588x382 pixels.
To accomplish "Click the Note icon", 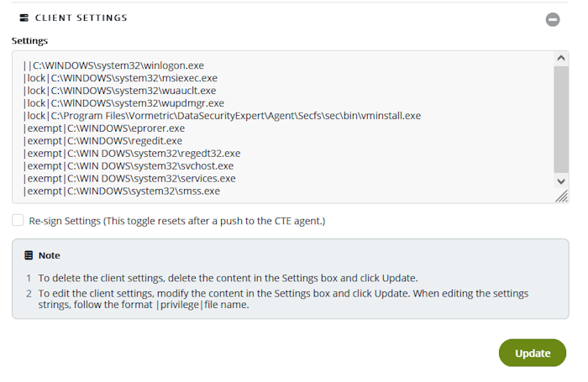I will coord(29,255).
